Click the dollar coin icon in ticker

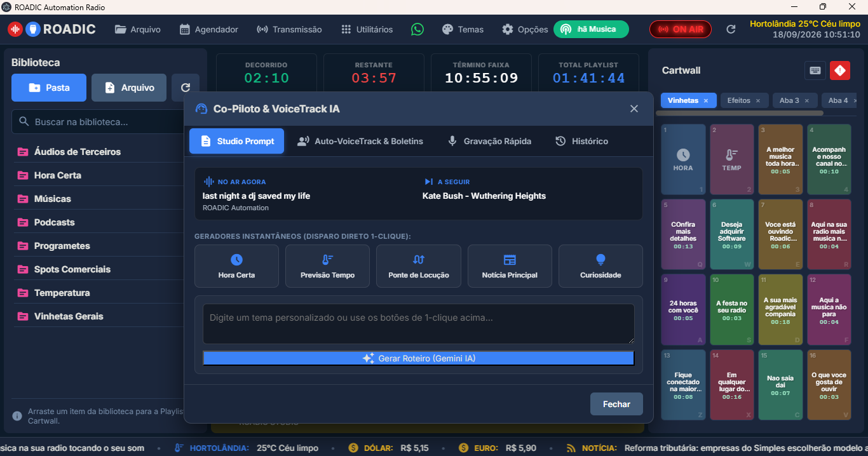point(353,448)
